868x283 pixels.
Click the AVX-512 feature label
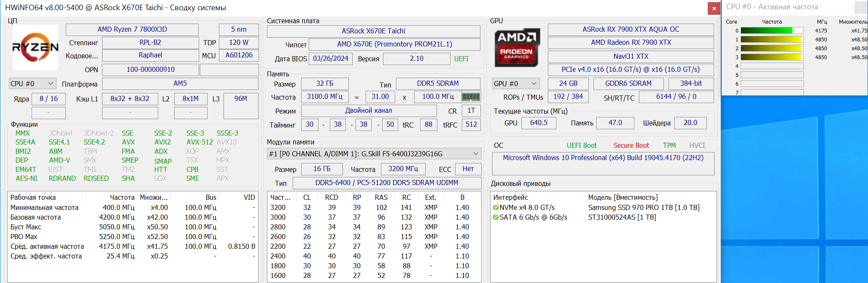click(x=199, y=142)
